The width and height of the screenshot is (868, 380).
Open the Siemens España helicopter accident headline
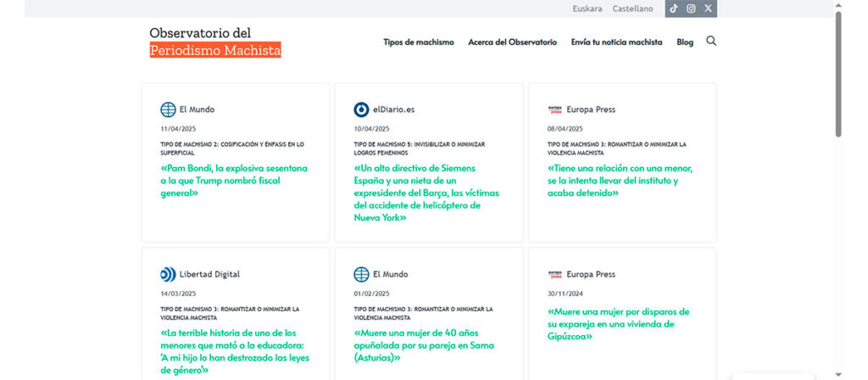point(426,193)
